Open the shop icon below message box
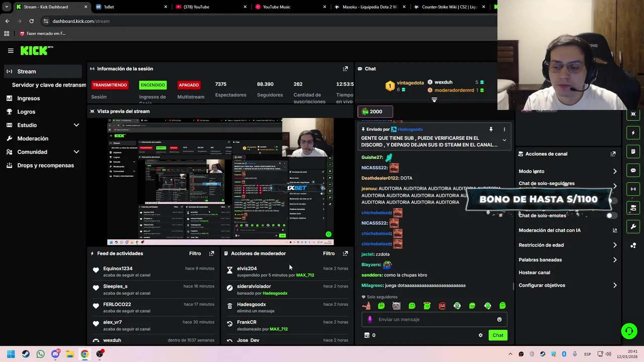Viewport: 644px width, 362px height. (x=367, y=335)
